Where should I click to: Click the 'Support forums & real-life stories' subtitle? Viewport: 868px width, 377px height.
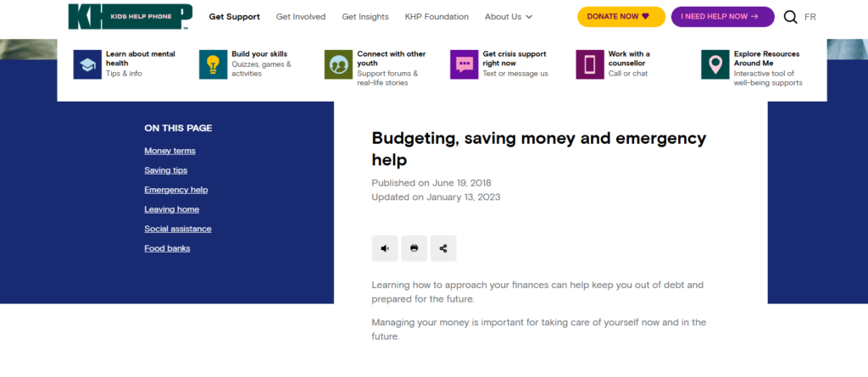pyautogui.click(x=387, y=78)
